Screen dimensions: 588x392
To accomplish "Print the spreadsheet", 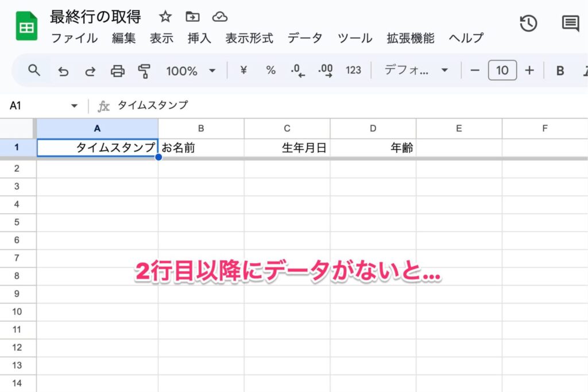I will [x=117, y=71].
